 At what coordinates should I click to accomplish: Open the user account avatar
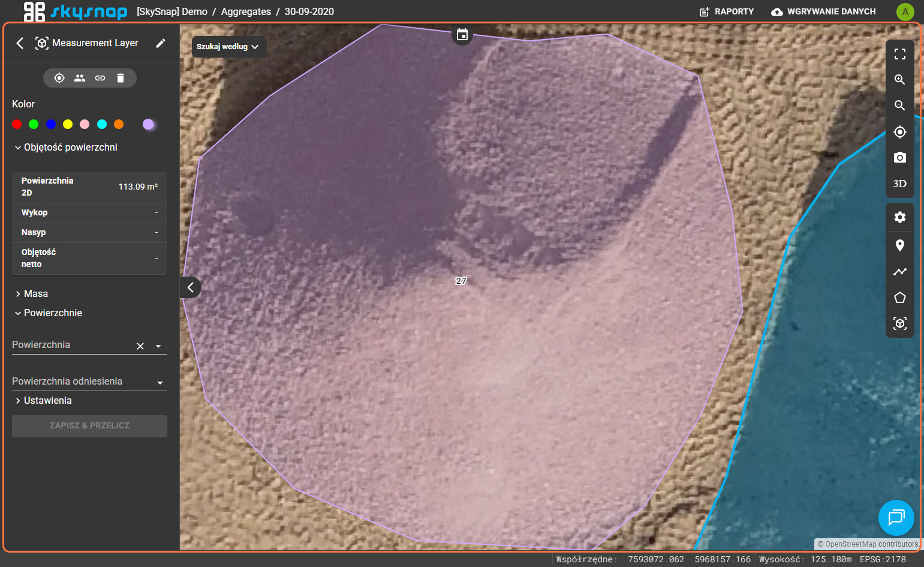click(x=905, y=11)
